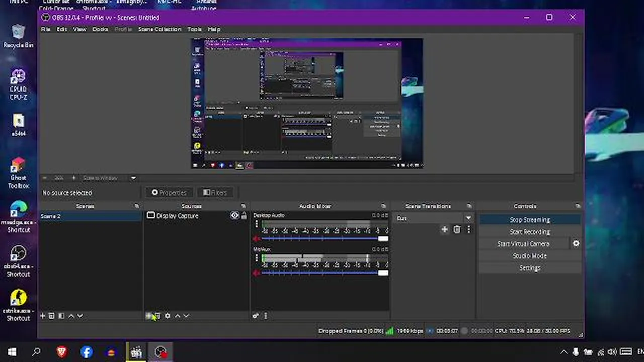Open source properties with the Sources gear icon
This screenshot has height=362, width=644.
(168, 316)
